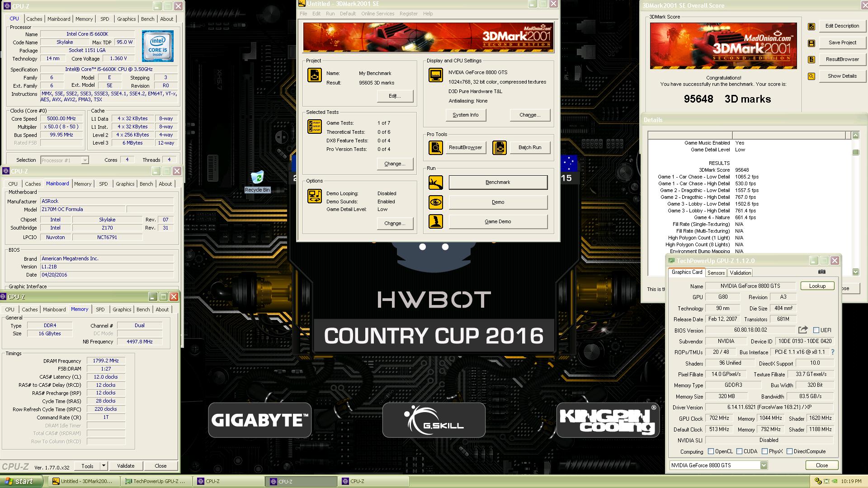Click the Edit... button in Project section
The height and width of the screenshot is (488, 868).
point(395,96)
